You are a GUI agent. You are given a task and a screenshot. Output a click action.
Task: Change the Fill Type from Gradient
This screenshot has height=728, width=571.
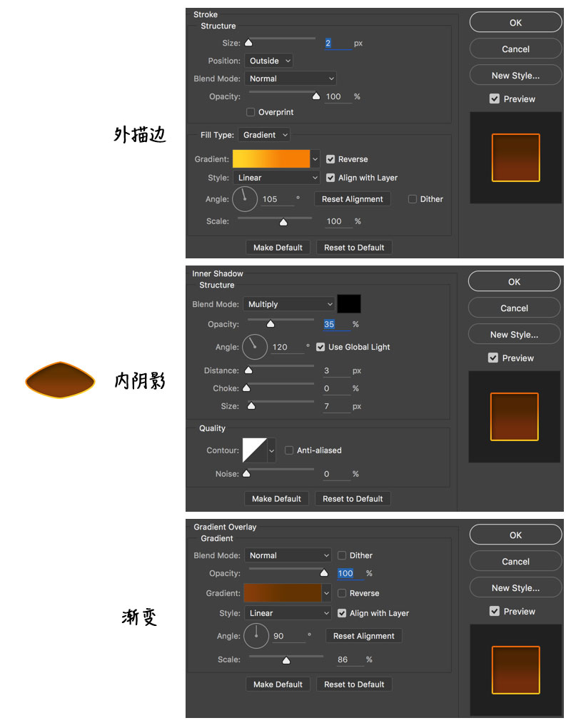pyautogui.click(x=264, y=134)
